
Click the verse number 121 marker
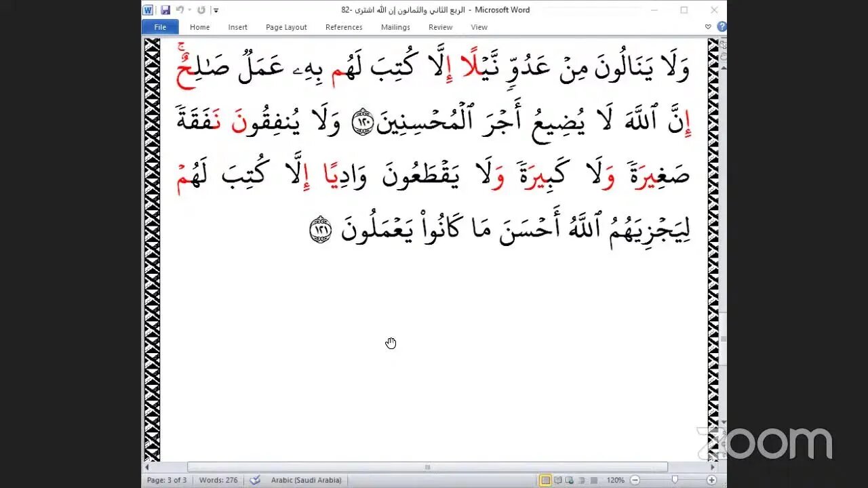point(321,230)
